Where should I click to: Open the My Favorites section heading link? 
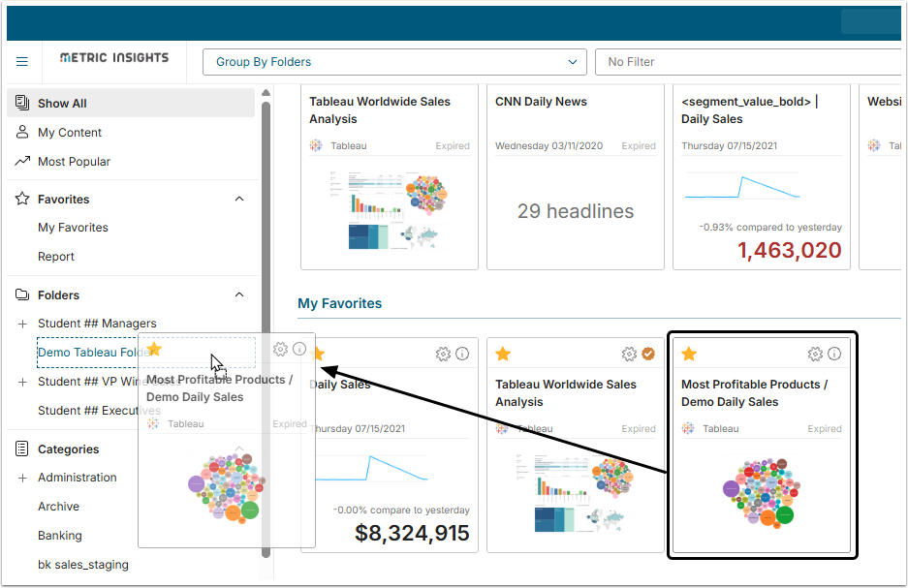click(x=340, y=303)
